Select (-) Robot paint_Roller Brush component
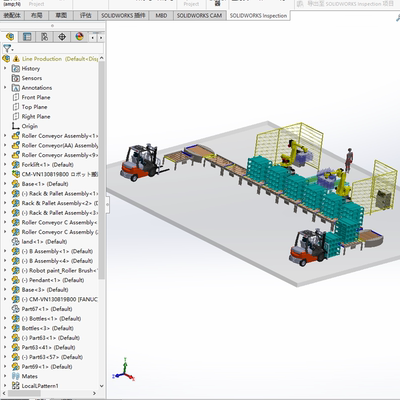Viewport: 400px width, 400px height. click(x=60, y=271)
